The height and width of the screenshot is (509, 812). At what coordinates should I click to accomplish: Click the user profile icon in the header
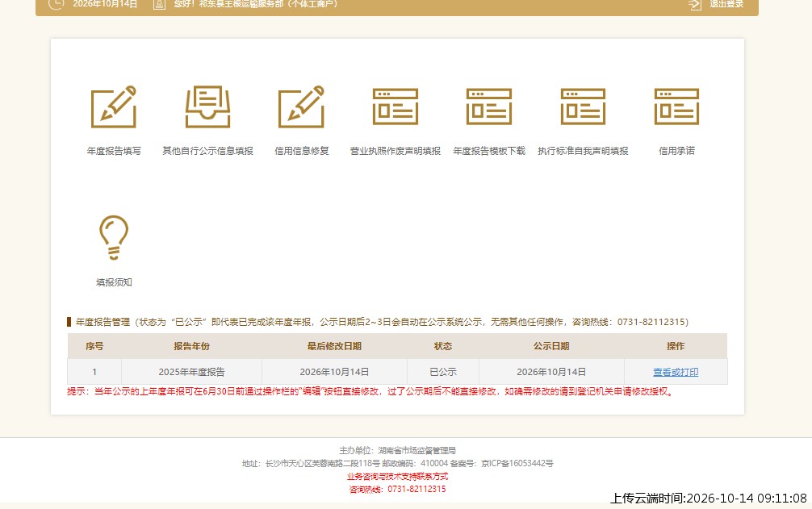click(160, 4)
